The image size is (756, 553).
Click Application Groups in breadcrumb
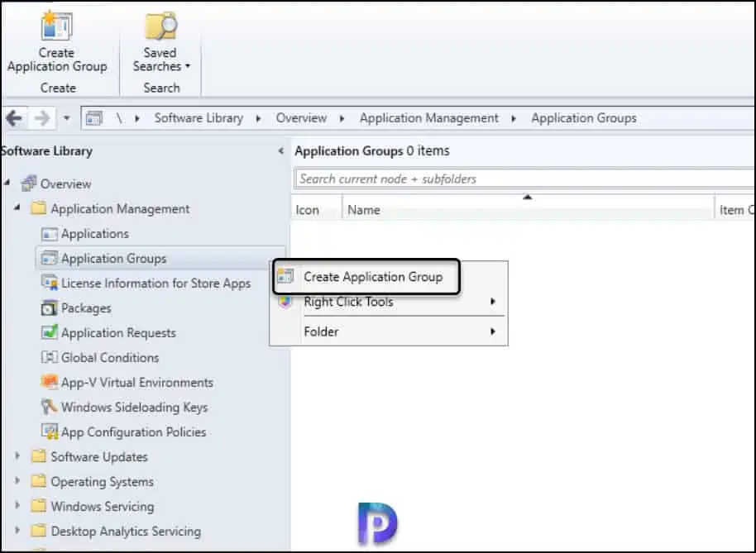(x=584, y=118)
